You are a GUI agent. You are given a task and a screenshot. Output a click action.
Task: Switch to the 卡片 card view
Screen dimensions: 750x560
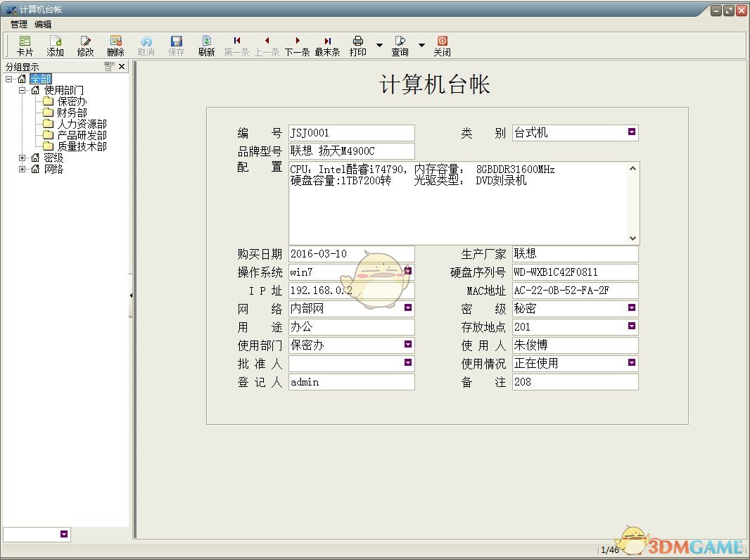(25, 46)
